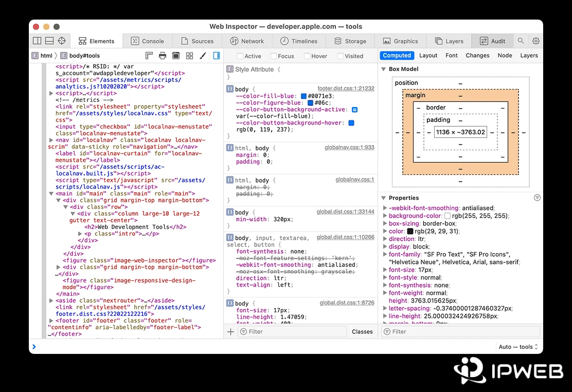Image resolution: width=572 pixels, height=392 pixels.
Task: Click the Style Attribute element icon
Action: pyautogui.click(x=230, y=69)
